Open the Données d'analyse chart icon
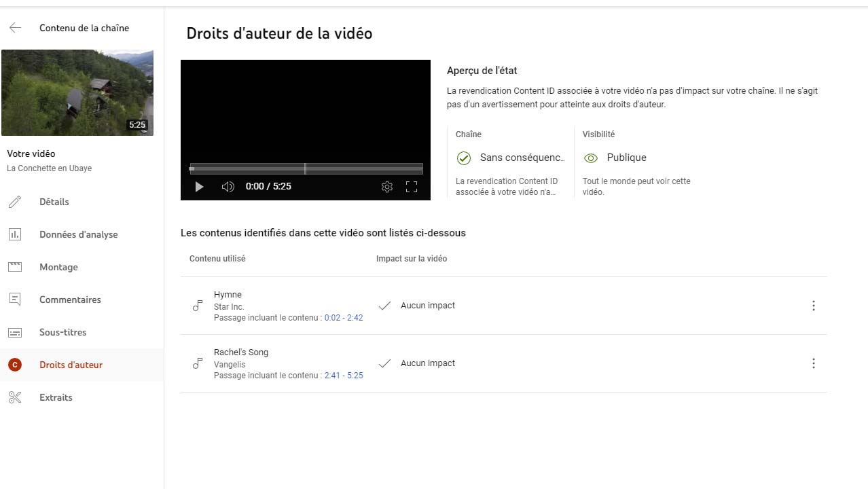The height and width of the screenshot is (489, 868). point(15,234)
